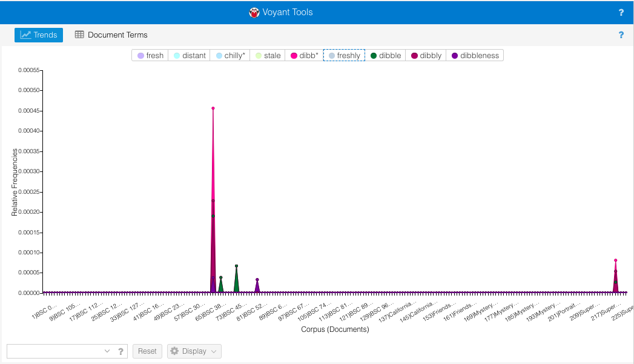Click the tallest dibb* peak data point
This screenshot has height=364, width=634.
(x=213, y=108)
